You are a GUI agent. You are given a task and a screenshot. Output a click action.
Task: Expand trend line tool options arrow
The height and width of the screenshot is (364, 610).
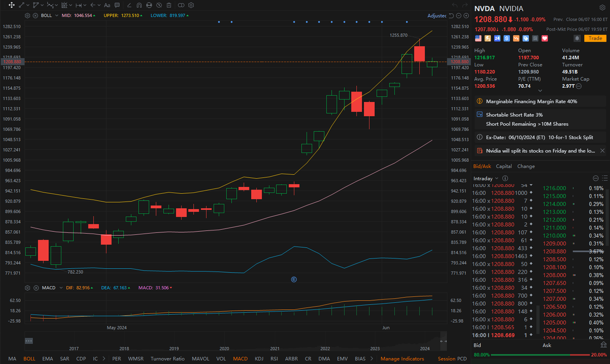(x=28, y=5)
